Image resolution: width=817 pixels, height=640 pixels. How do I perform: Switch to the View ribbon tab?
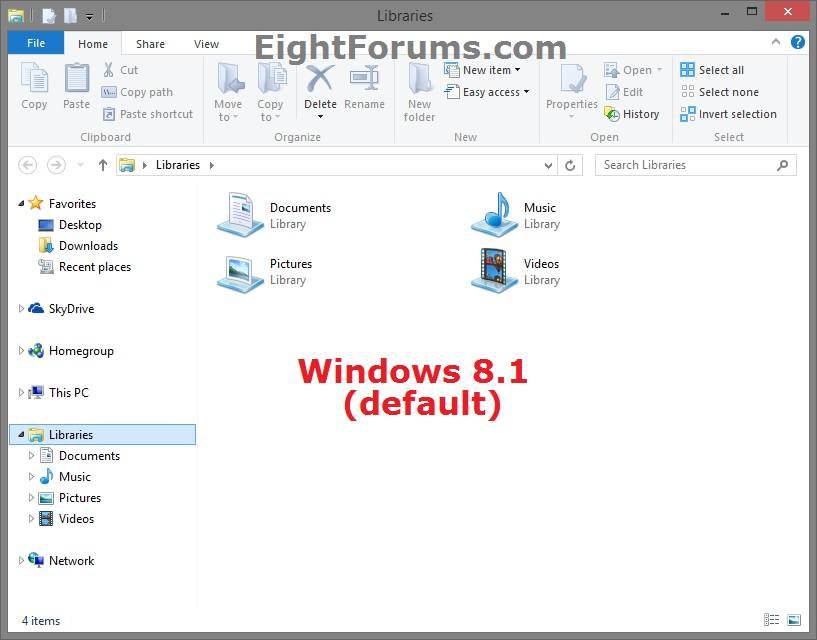pyautogui.click(x=206, y=44)
